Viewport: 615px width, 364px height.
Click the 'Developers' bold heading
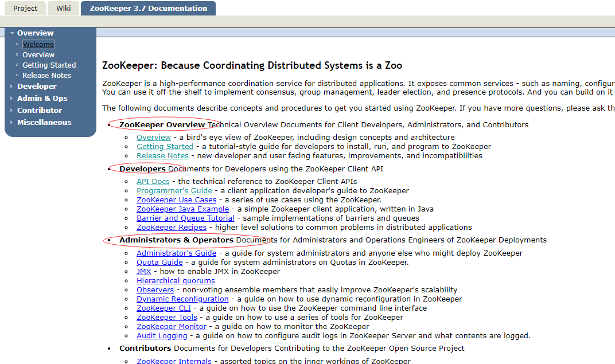click(x=142, y=169)
